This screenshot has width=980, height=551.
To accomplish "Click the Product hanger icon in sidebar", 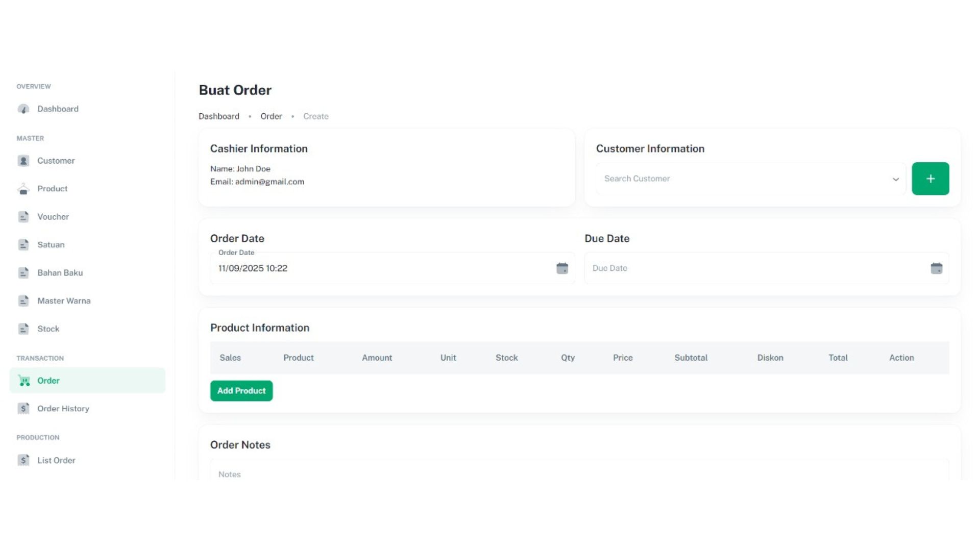I will coord(23,189).
